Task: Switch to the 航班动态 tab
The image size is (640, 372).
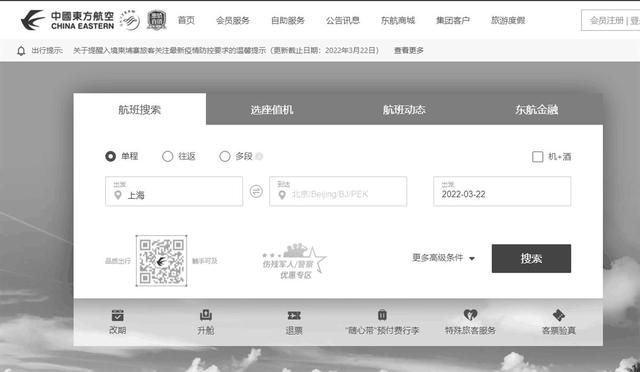Action: tap(404, 109)
